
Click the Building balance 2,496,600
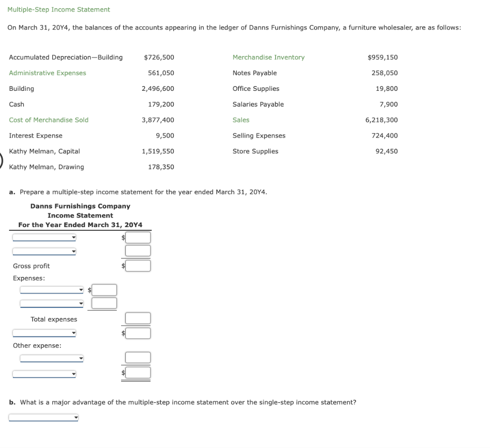click(x=158, y=88)
